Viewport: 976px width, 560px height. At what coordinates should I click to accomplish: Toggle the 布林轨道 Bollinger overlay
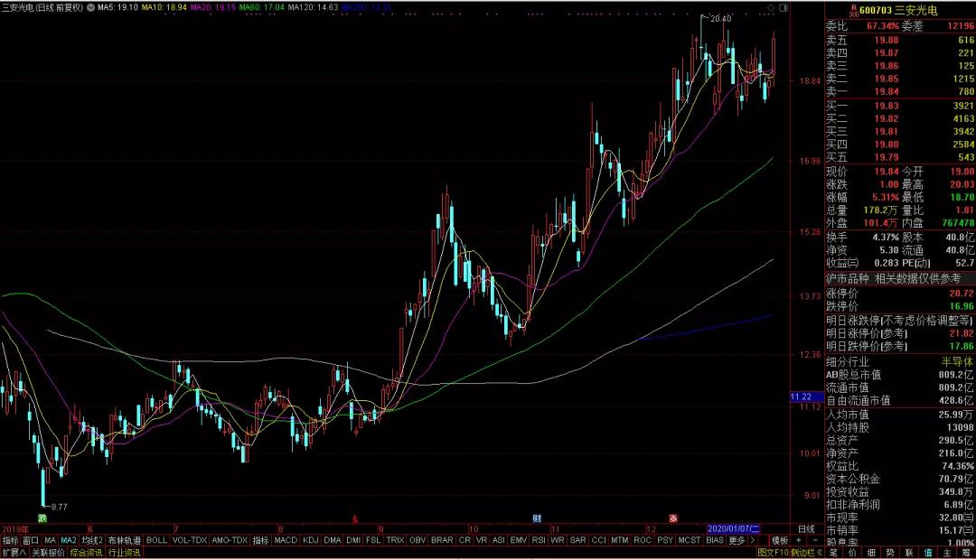tap(125, 540)
